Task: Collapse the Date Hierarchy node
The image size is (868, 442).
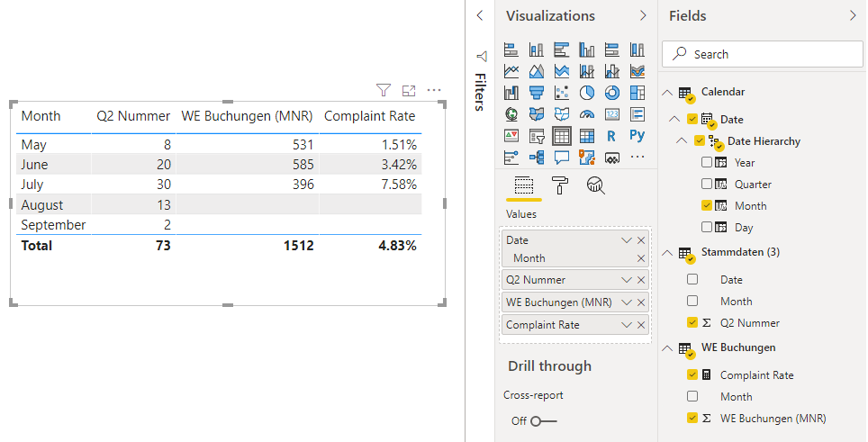Action: tap(682, 141)
